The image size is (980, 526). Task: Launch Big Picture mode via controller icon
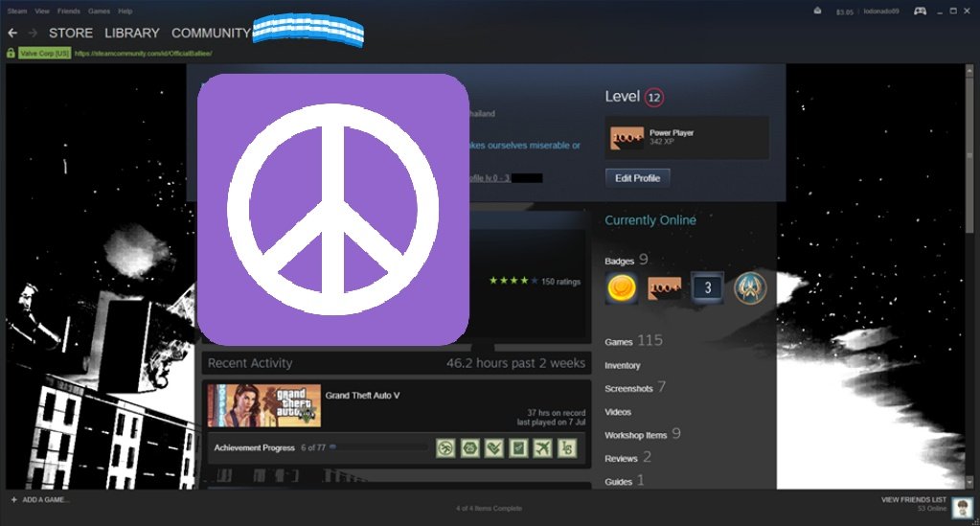point(920,11)
